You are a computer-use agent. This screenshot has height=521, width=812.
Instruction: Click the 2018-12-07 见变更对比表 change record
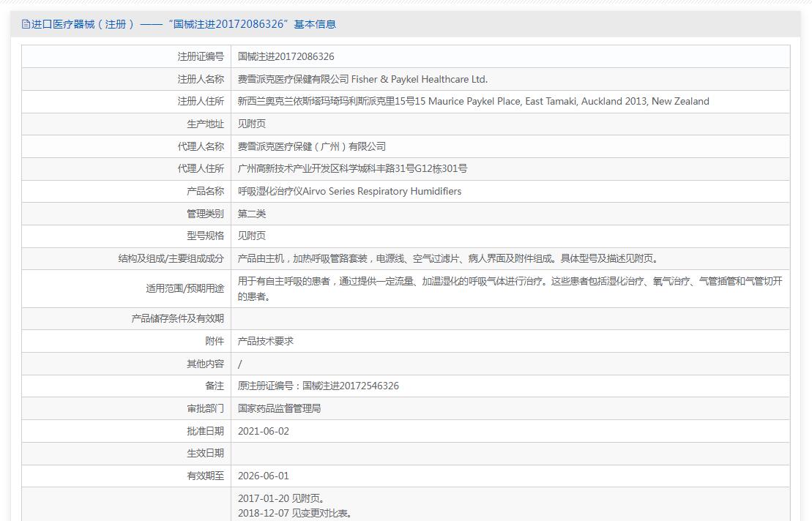(294, 513)
